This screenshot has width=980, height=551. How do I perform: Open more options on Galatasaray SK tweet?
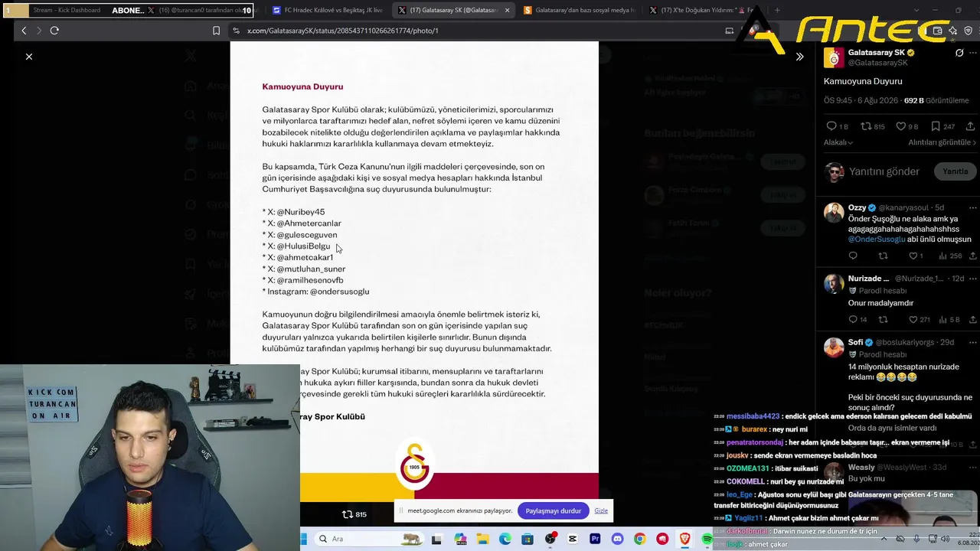pyautogui.click(x=973, y=53)
